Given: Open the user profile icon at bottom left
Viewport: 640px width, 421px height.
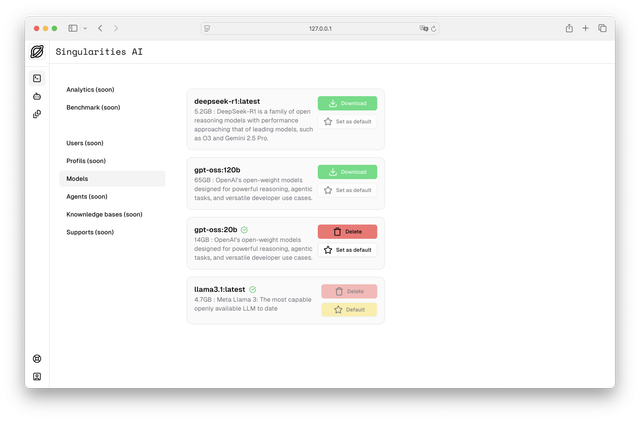Looking at the screenshot, I should click(37, 376).
